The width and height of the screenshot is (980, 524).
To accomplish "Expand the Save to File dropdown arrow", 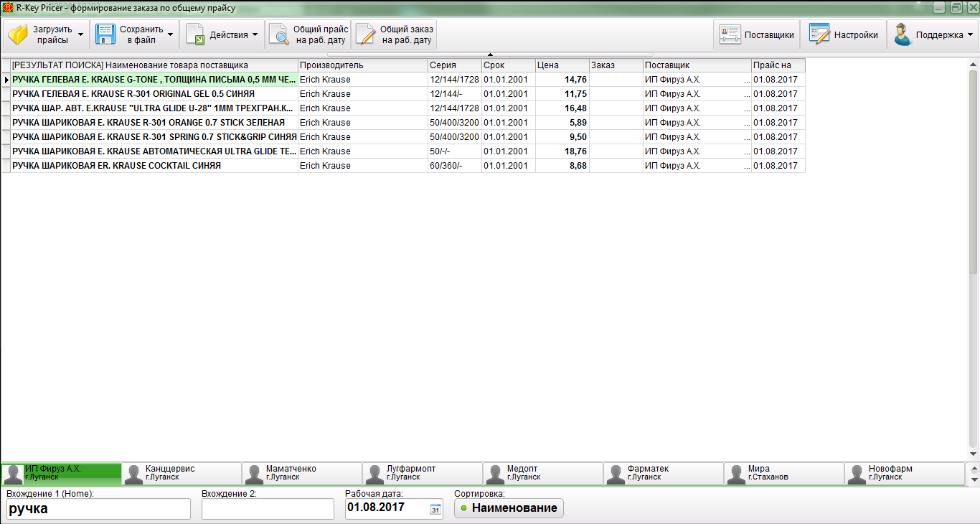I will click(170, 34).
